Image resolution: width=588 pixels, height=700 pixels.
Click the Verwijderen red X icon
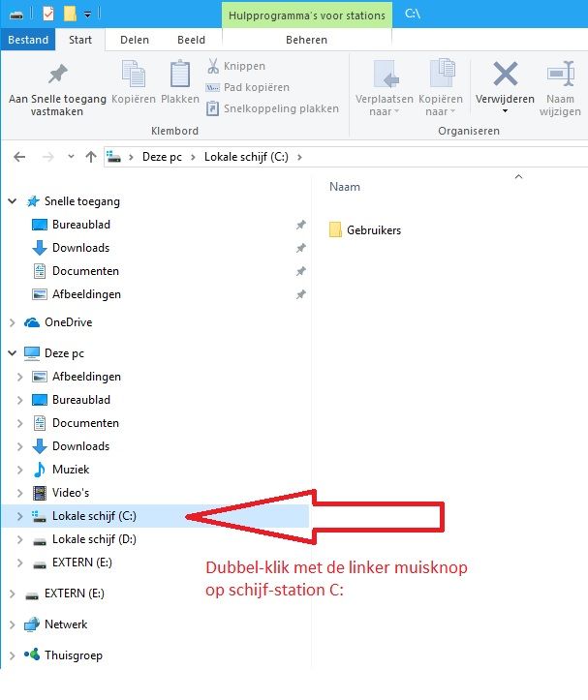pyautogui.click(x=505, y=74)
